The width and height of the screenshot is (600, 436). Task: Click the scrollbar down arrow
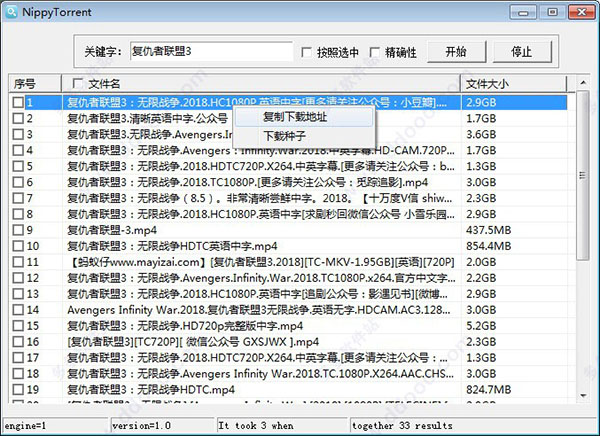[x=583, y=395]
